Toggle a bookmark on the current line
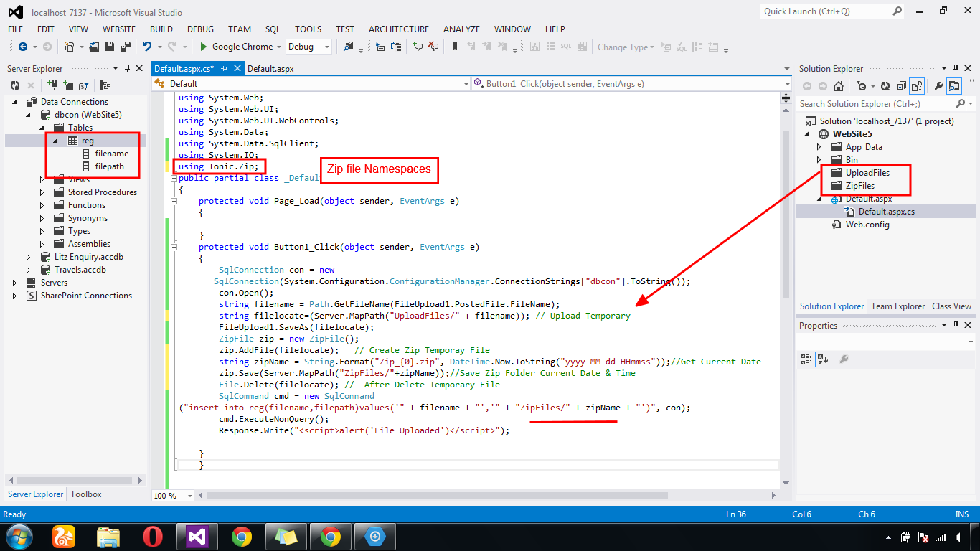 455,47
